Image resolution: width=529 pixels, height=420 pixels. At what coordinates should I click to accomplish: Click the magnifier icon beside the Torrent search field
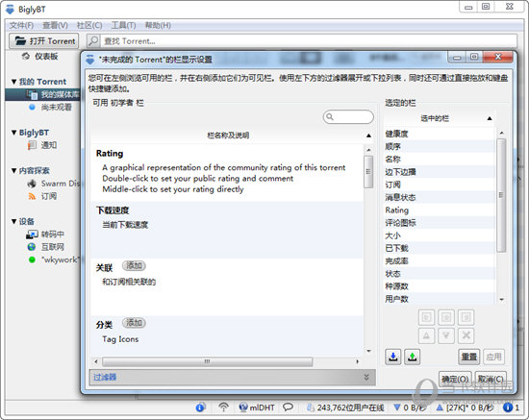coord(93,40)
